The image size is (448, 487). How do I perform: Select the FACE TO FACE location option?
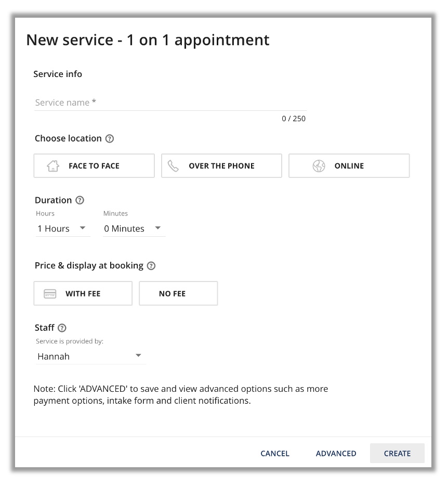pyautogui.click(x=94, y=165)
